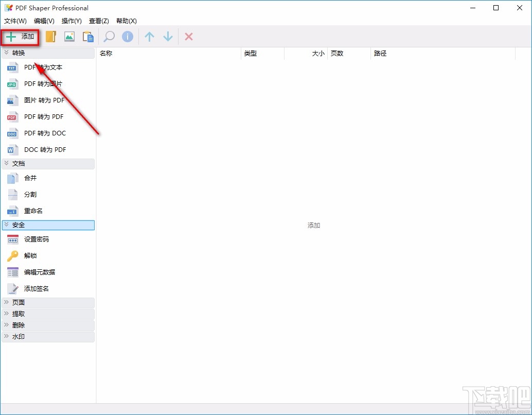Select the PDF 转为 DOC label
This screenshot has height=415, width=532.
tap(45, 133)
